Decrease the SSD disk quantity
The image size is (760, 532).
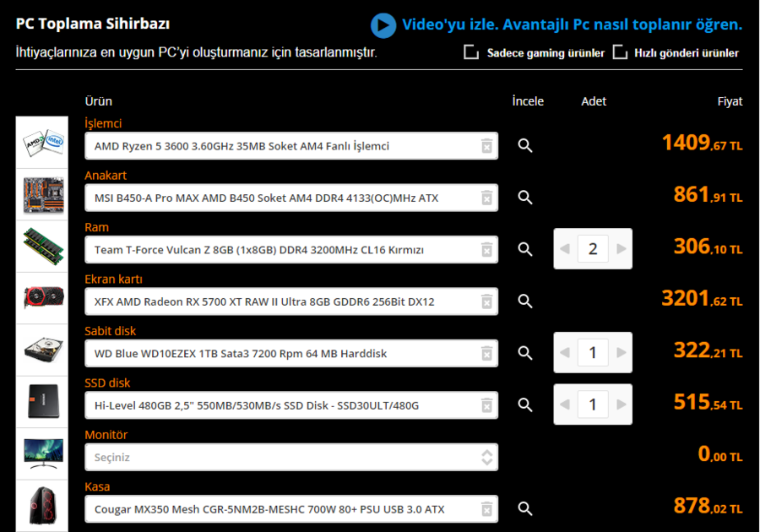(565, 405)
